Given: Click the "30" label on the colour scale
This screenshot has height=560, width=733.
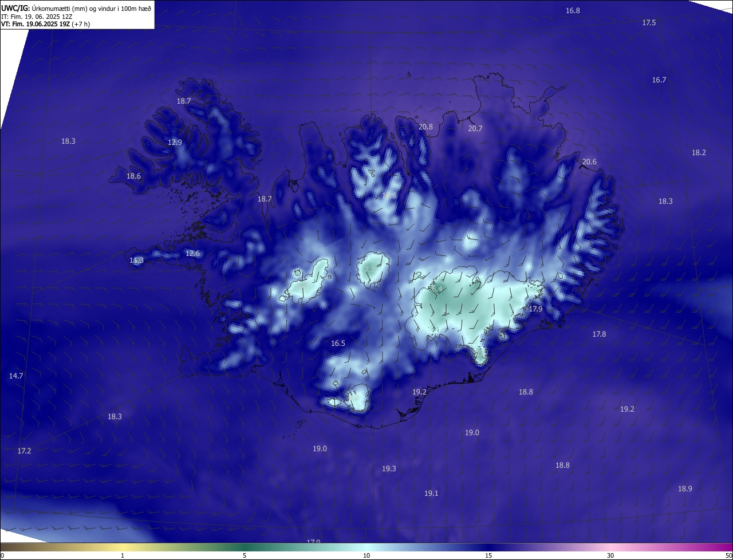Looking at the screenshot, I should pos(610,556).
